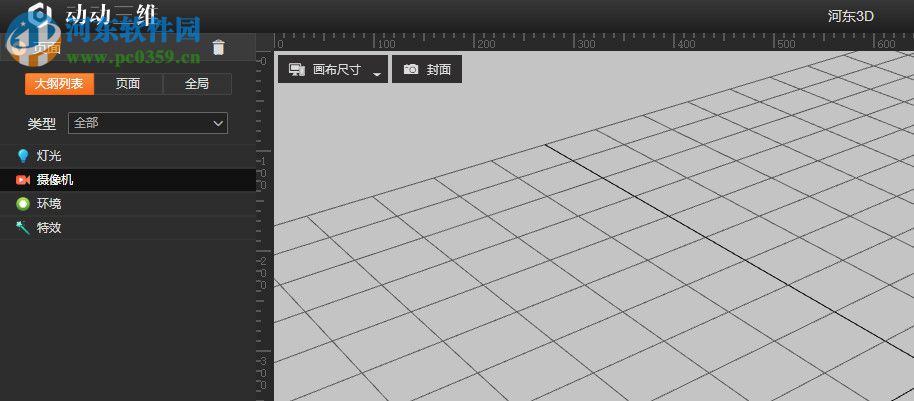Click the green circle icon beside 环境

(23, 204)
